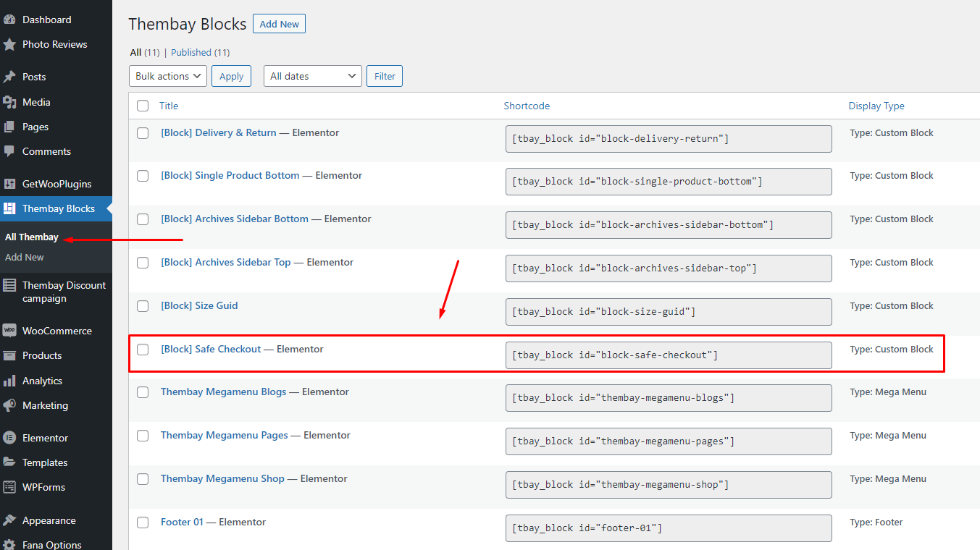The image size is (980, 550).
Task: Click the Appearance paintbrush icon
Action: click(x=9, y=520)
